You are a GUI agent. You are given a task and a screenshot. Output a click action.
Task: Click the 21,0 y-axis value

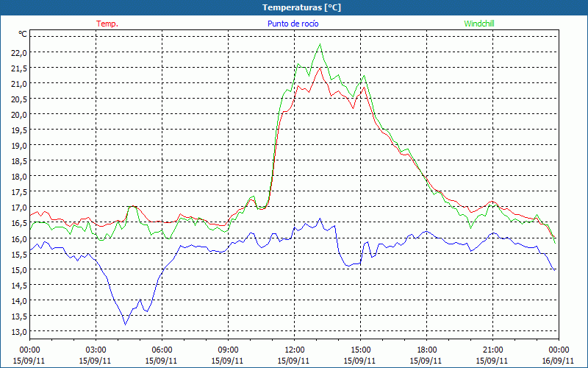click(19, 83)
